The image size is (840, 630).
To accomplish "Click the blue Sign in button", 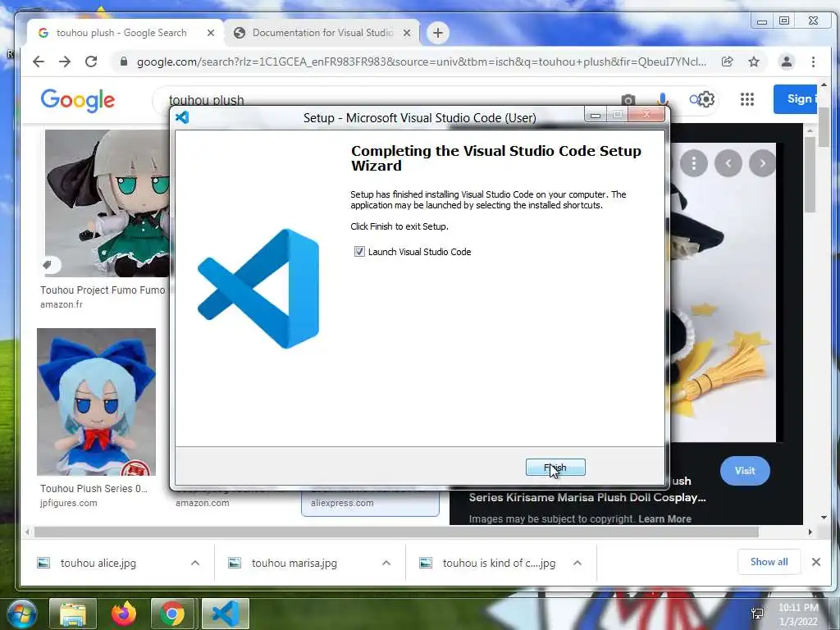I will (x=797, y=99).
